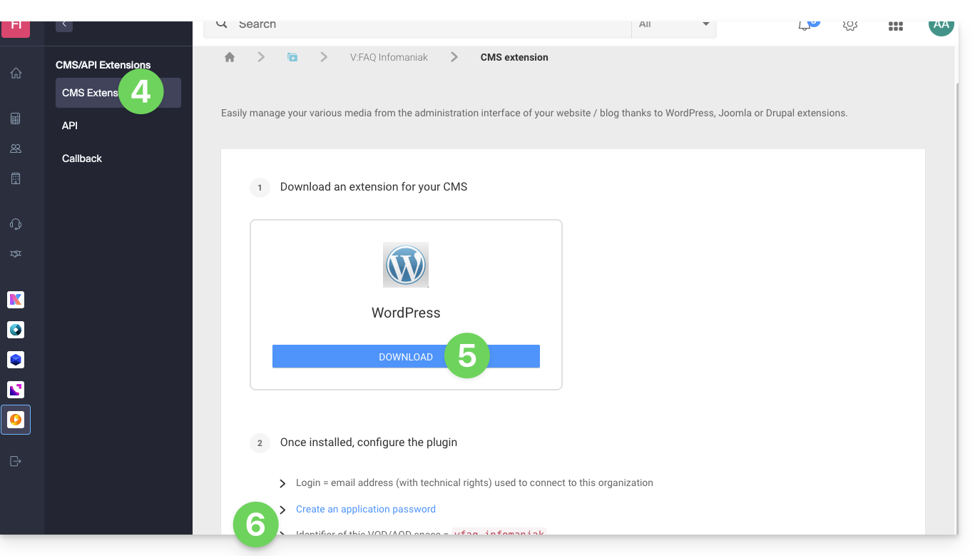Click the folder icon in the breadcrumb
This screenshot has width=980, height=556.
pos(292,57)
